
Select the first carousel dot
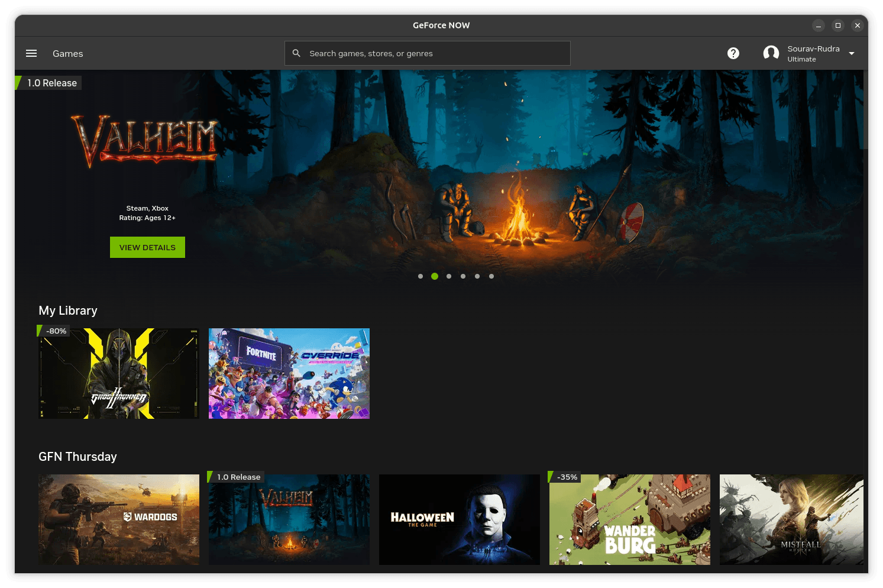(x=421, y=276)
